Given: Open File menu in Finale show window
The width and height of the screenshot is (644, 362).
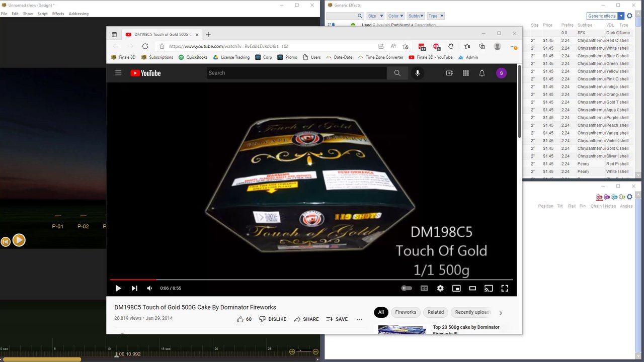Looking at the screenshot, I should point(4,14).
